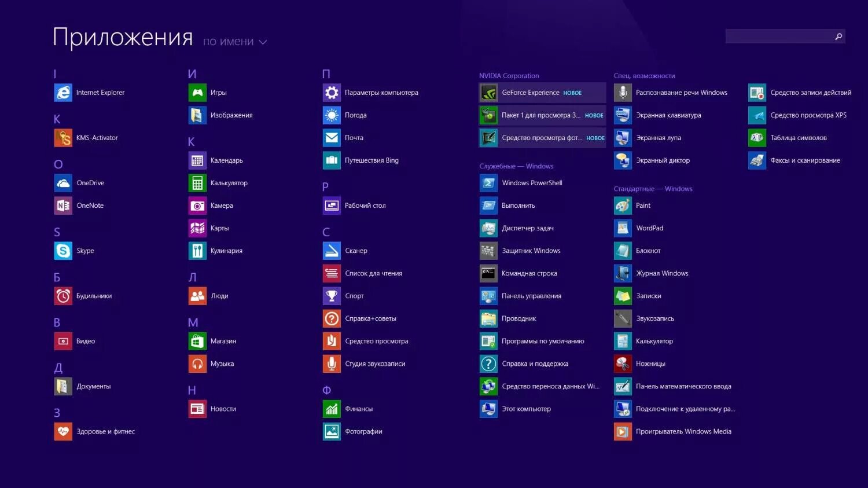
Task: Click the search magnifier button
Action: tap(838, 36)
